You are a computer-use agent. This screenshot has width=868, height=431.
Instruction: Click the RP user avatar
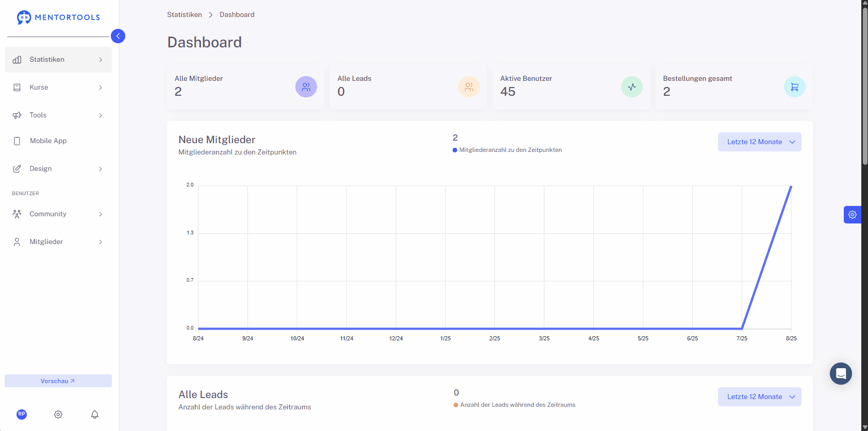pos(22,414)
